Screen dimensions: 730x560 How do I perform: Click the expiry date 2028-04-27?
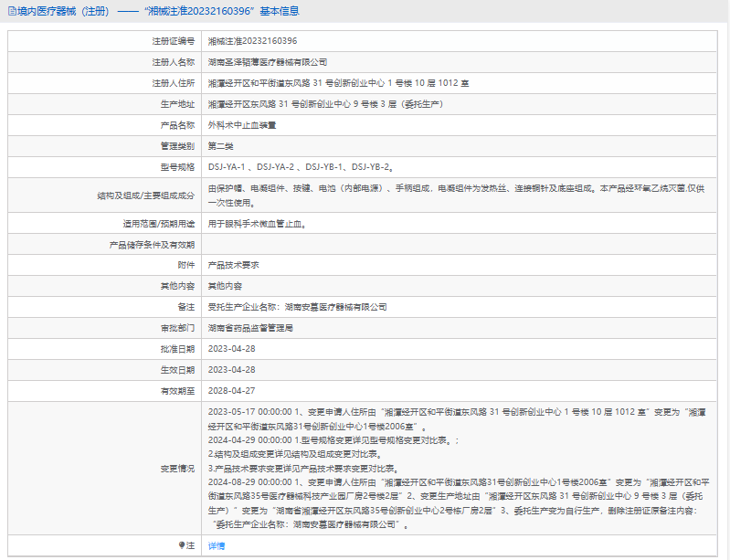[231, 391]
